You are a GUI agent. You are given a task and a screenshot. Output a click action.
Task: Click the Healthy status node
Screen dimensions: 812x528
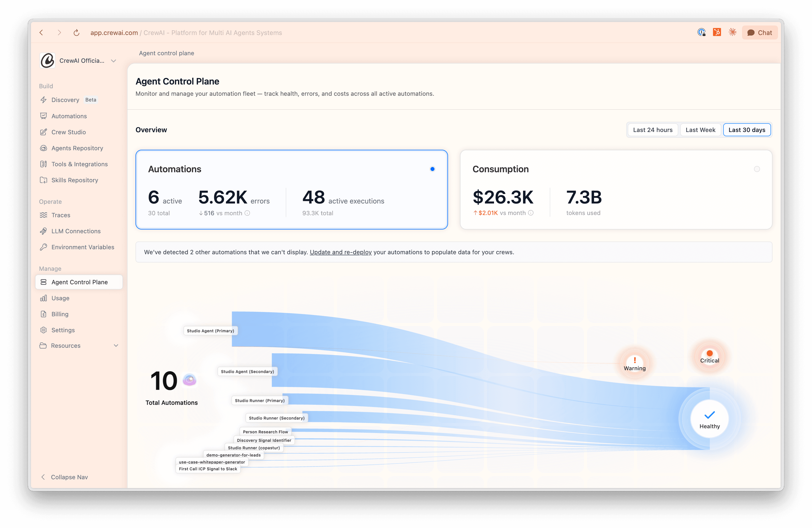709,419
